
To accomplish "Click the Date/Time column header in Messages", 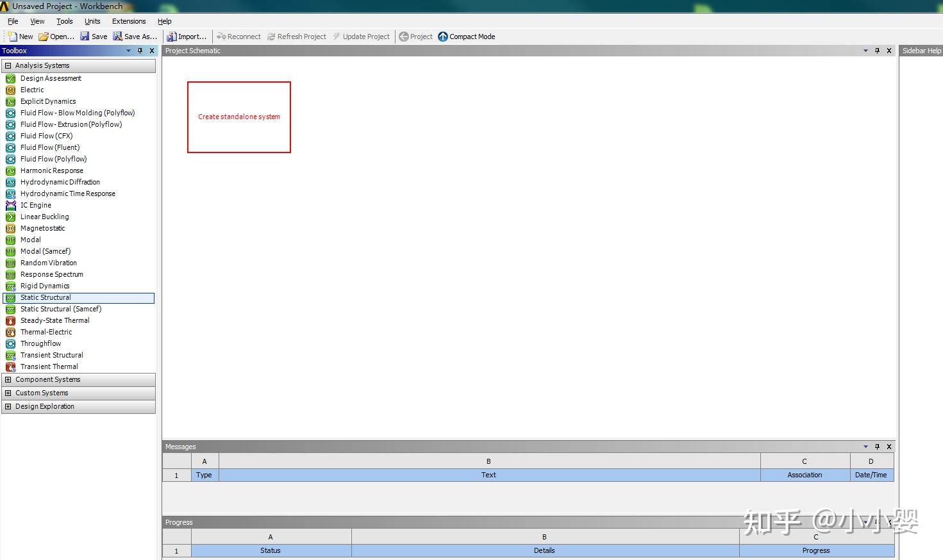I will click(x=872, y=475).
